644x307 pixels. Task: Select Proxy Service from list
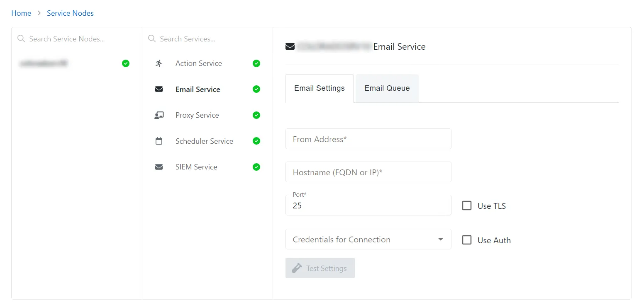point(207,115)
